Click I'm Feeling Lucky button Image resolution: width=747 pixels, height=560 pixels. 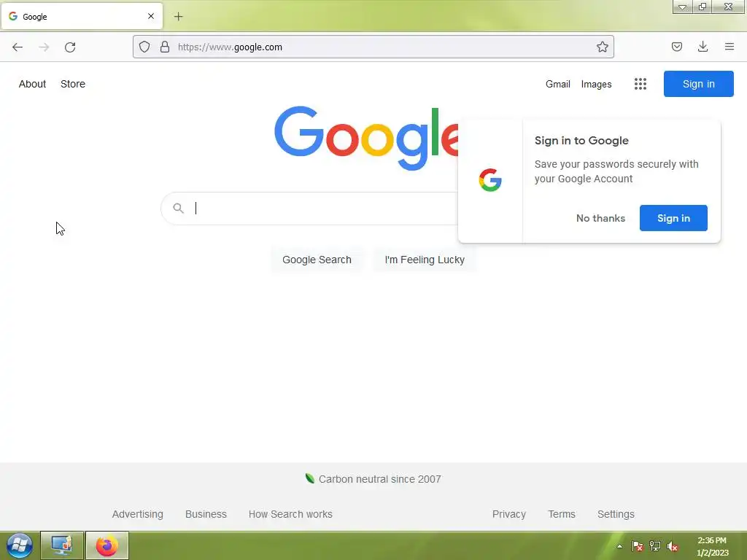pyautogui.click(x=425, y=260)
